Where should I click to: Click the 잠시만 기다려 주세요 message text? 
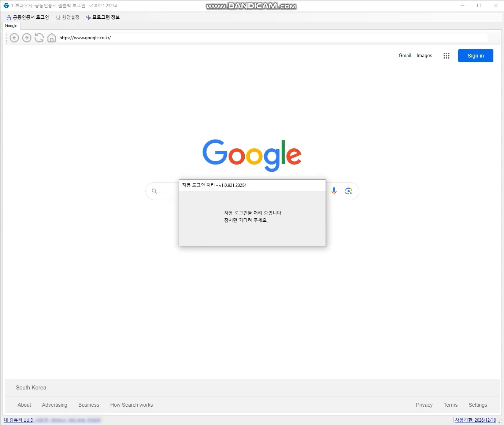(x=246, y=221)
